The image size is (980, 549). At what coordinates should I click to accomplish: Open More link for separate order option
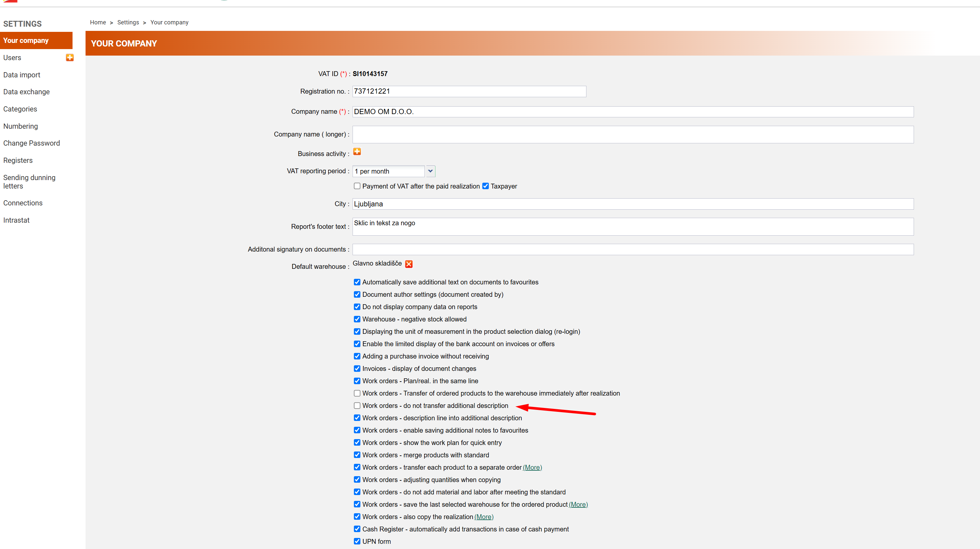pos(532,467)
